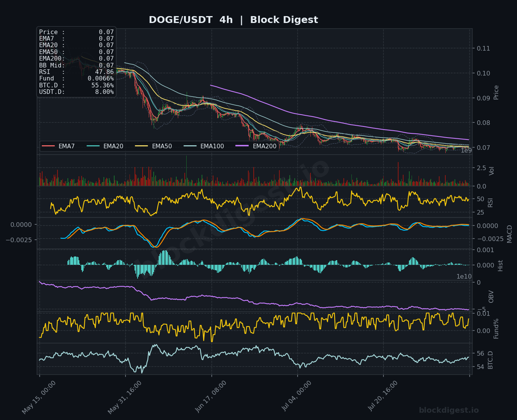Select the EMA100 legend entry
The height and width of the screenshot is (420, 517).
(204, 146)
